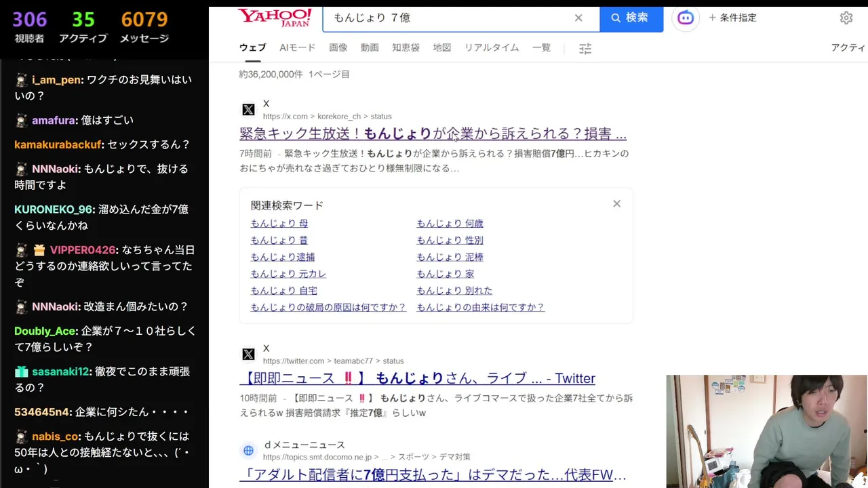Click gift badge beside VIPPER0426
Image resolution: width=868 pixels, height=488 pixels.
coord(39,250)
